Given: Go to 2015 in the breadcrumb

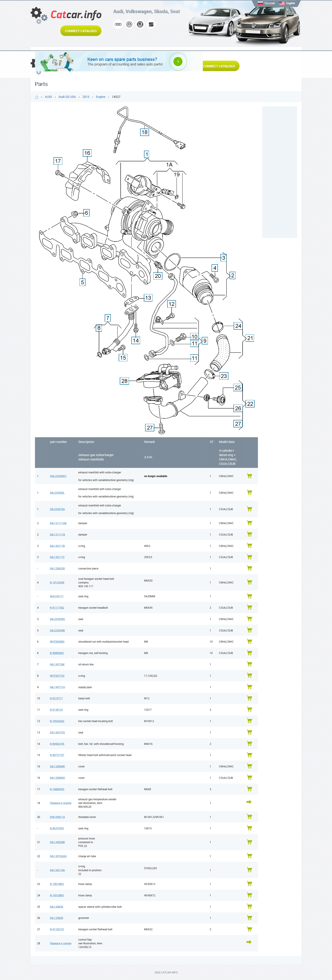Looking at the screenshot, I should click(86, 97).
